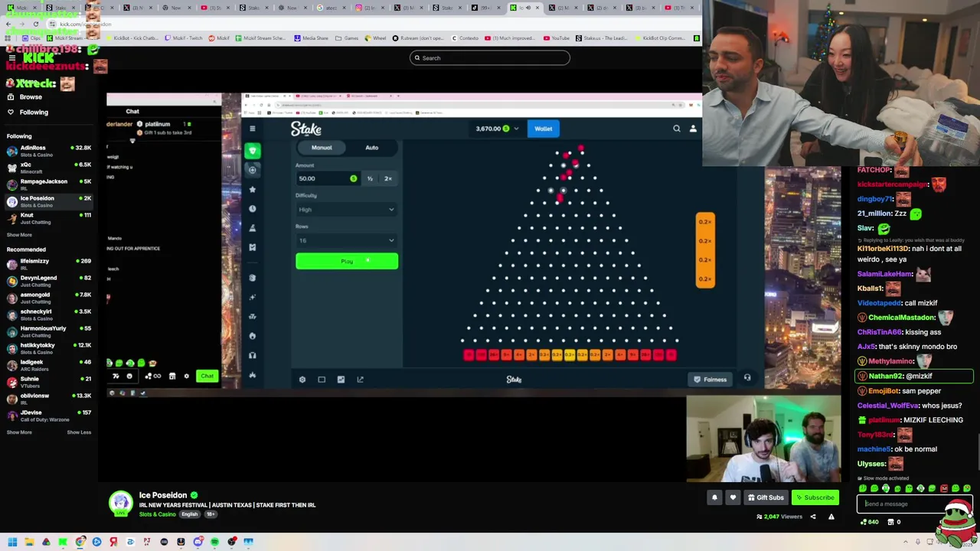Click the heart follow button under stream
This screenshot has width=980, height=551.
pyautogui.click(x=733, y=497)
